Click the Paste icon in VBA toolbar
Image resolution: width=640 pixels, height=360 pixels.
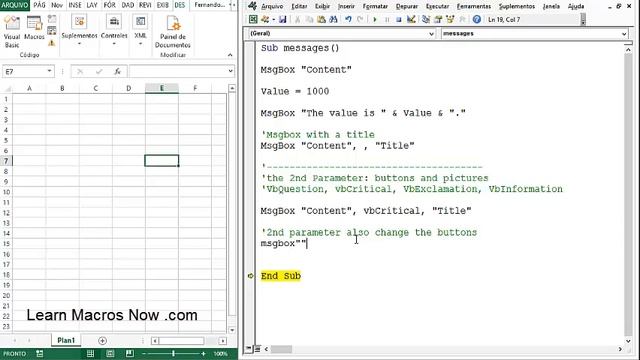[321, 19]
